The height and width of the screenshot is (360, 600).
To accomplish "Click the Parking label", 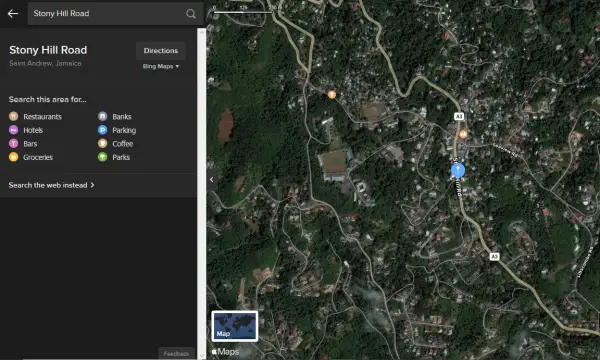I will coord(124,130).
